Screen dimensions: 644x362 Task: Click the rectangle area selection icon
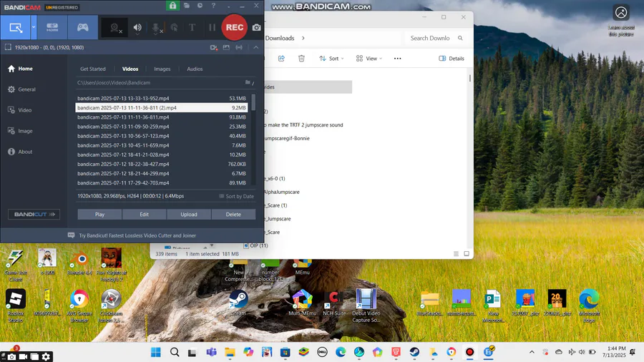(8, 47)
